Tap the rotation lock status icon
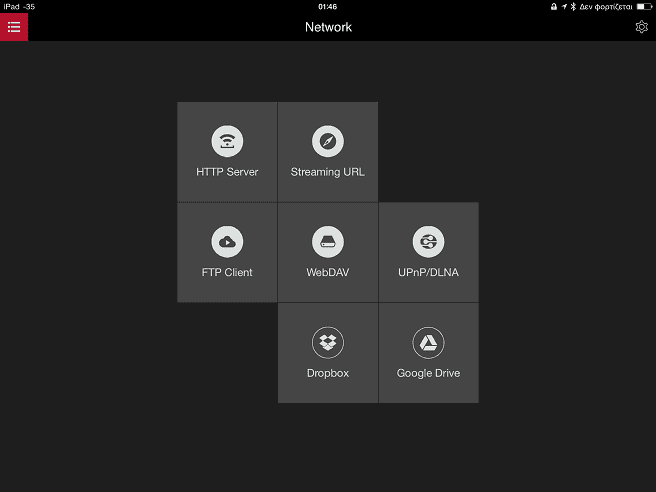656x492 pixels. tap(554, 7)
